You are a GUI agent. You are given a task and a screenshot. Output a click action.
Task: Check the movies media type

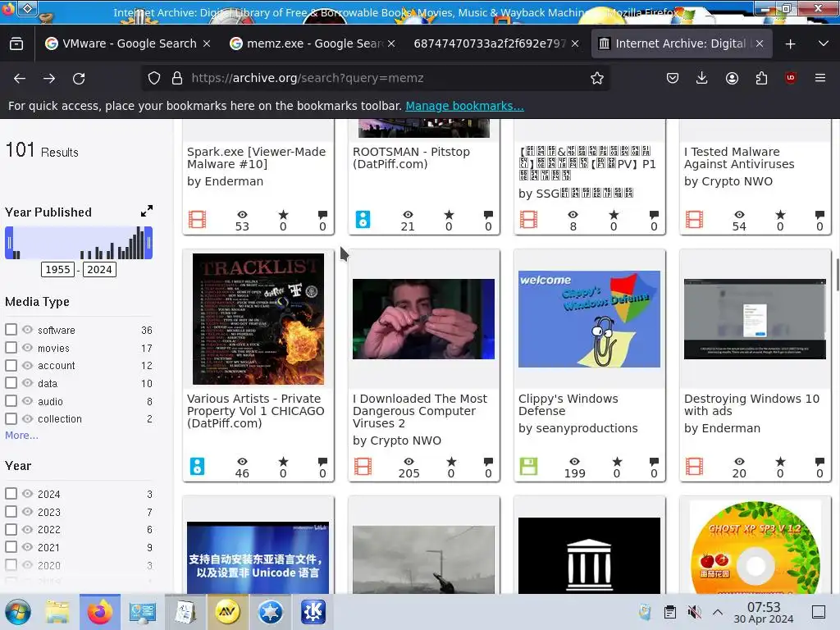click(11, 347)
